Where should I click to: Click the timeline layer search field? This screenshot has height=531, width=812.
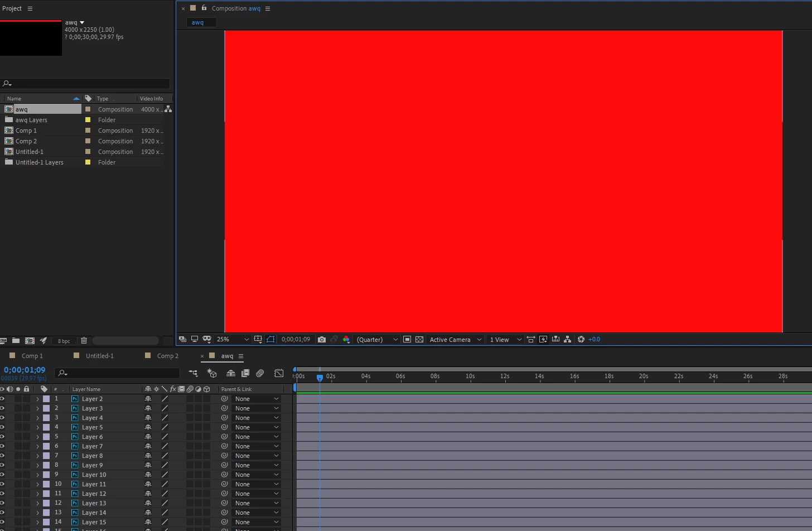[117, 373]
